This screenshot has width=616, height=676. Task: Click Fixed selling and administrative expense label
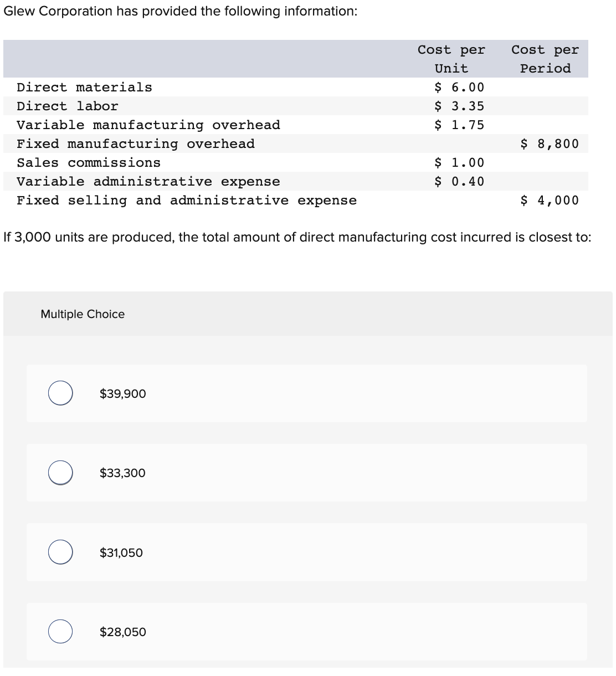pos(186,201)
